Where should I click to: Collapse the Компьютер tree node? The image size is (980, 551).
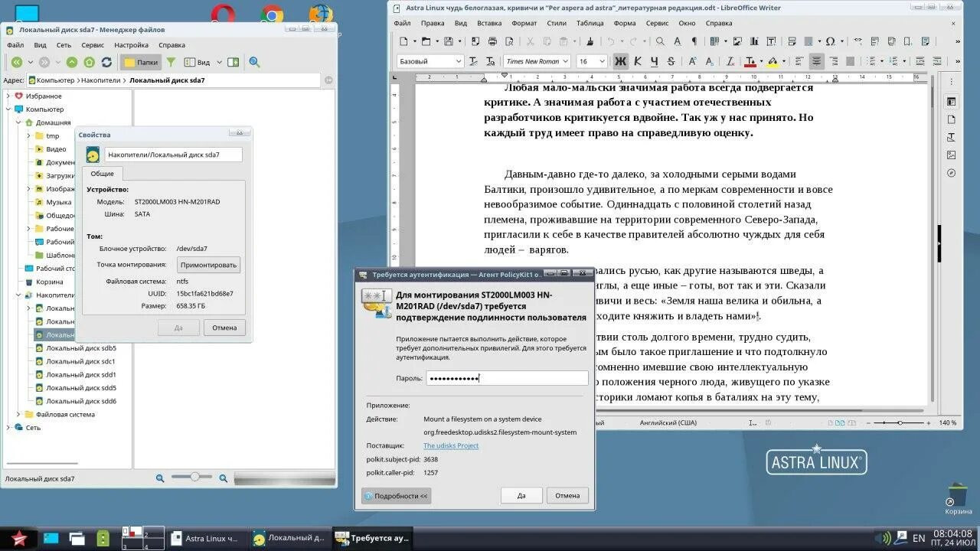(x=8, y=109)
